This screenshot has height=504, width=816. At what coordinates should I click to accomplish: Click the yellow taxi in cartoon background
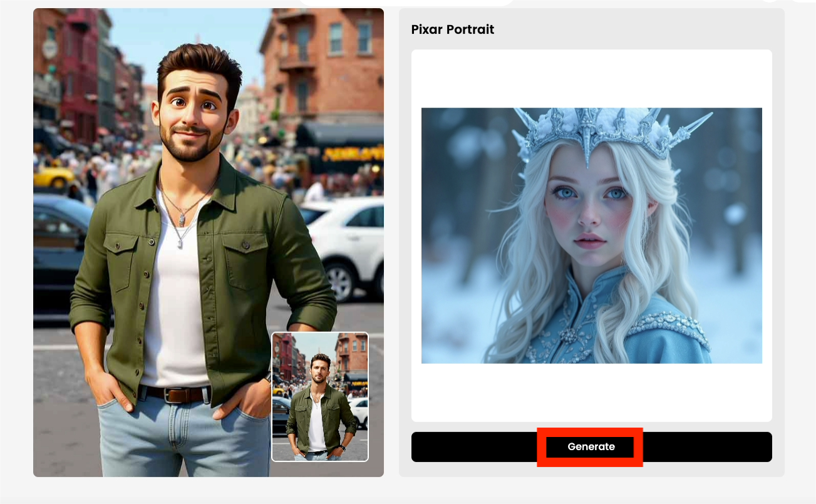[54, 177]
